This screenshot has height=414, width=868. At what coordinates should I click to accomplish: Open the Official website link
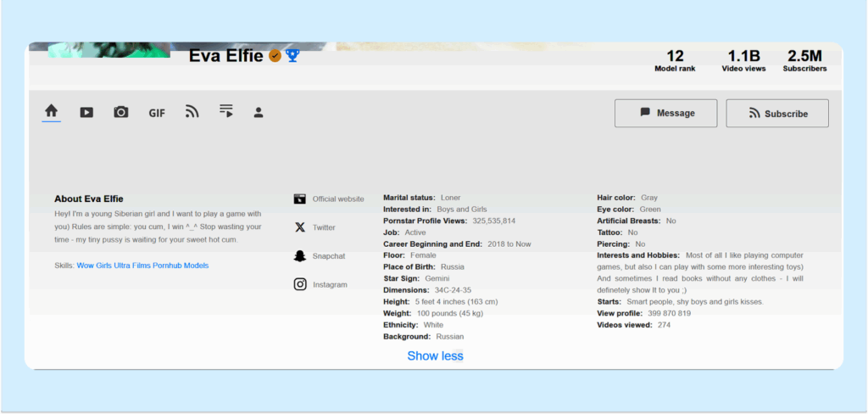click(x=337, y=199)
